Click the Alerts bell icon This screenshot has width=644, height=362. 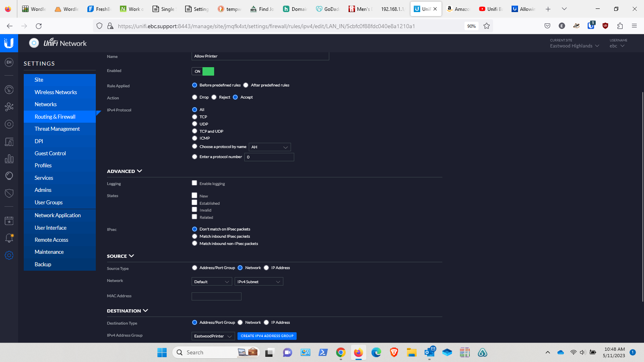click(x=9, y=238)
